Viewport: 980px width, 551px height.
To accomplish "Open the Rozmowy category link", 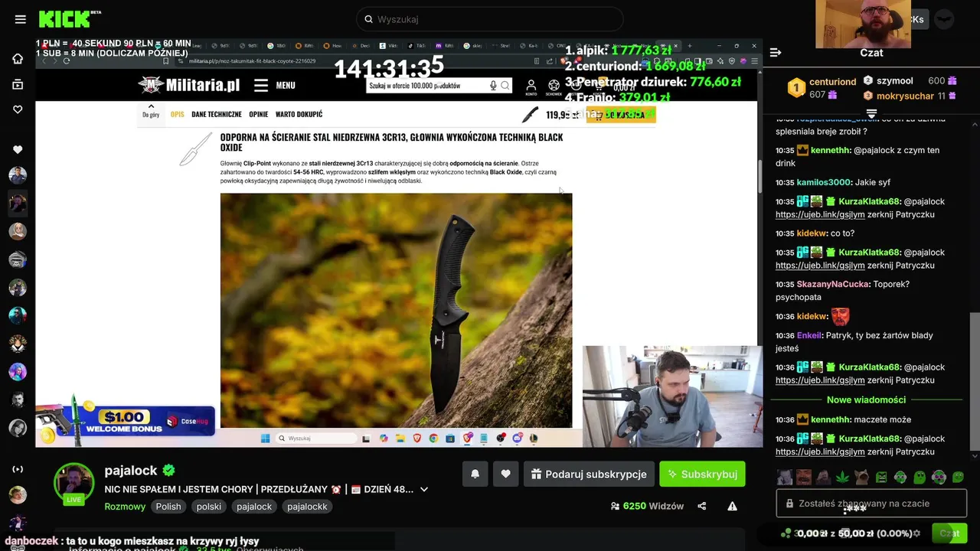I will coord(125,507).
